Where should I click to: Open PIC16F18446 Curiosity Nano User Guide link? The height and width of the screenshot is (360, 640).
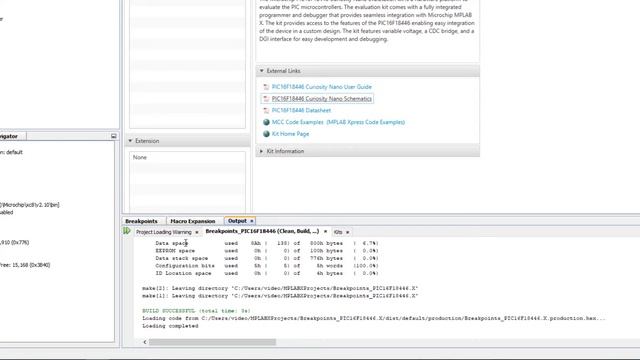[322, 87]
